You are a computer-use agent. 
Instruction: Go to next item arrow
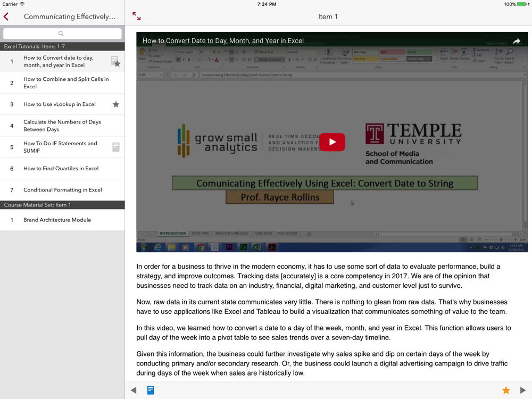(523, 390)
